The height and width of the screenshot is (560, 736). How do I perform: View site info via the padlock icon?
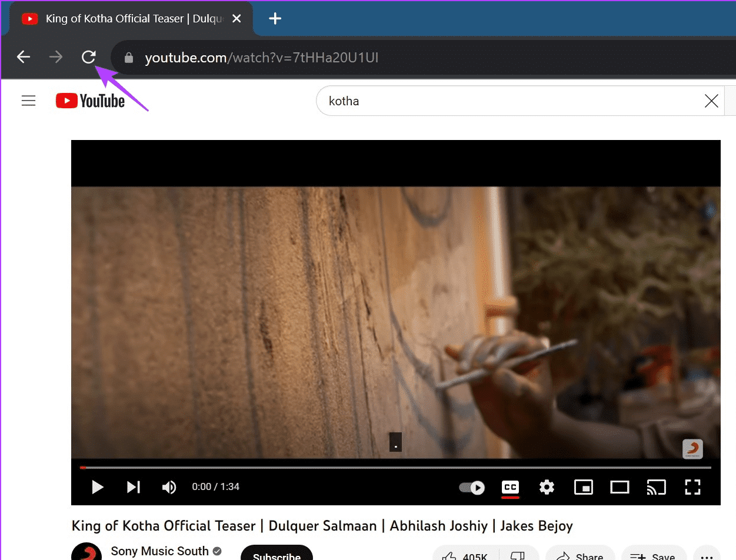pos(129,58)
